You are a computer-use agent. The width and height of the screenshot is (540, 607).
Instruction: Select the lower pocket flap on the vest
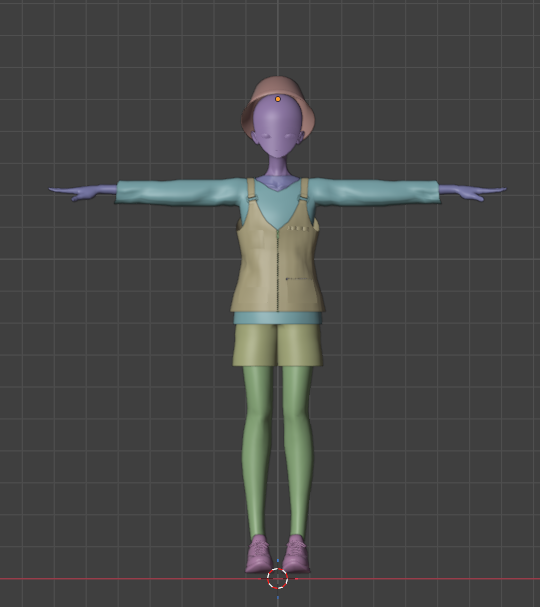pyautogui.click(x=299, y=279)
